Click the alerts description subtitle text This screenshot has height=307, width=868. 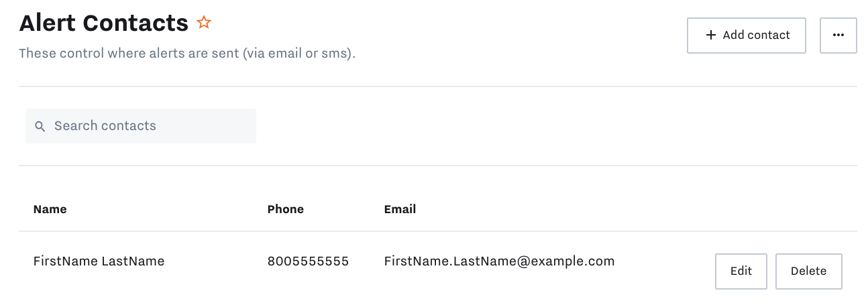pyautogui.click(x=187, y=53)
